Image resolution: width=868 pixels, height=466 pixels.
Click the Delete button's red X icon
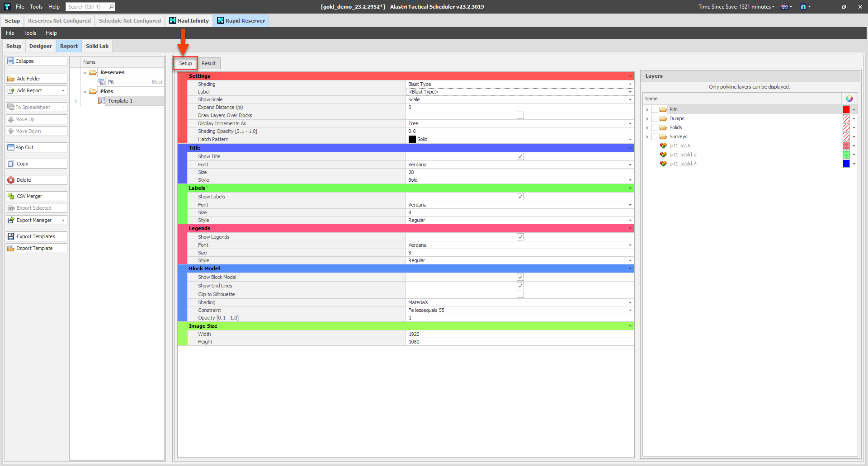11,180
